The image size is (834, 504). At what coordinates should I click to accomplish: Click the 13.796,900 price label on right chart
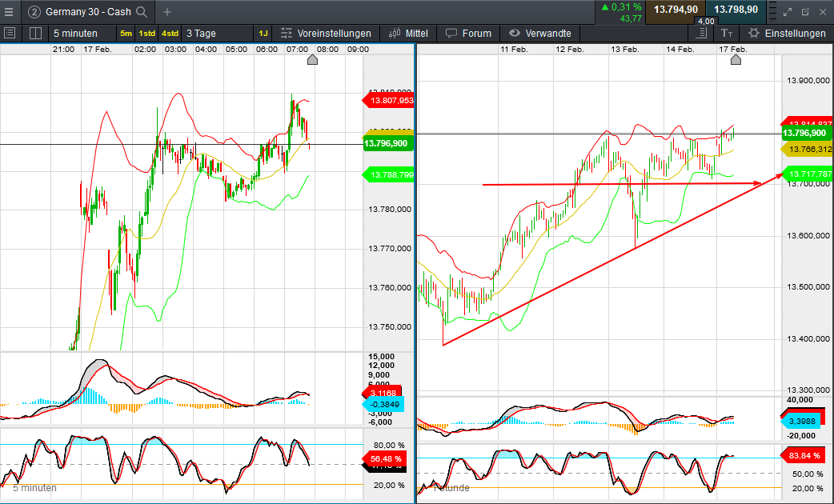807,133
